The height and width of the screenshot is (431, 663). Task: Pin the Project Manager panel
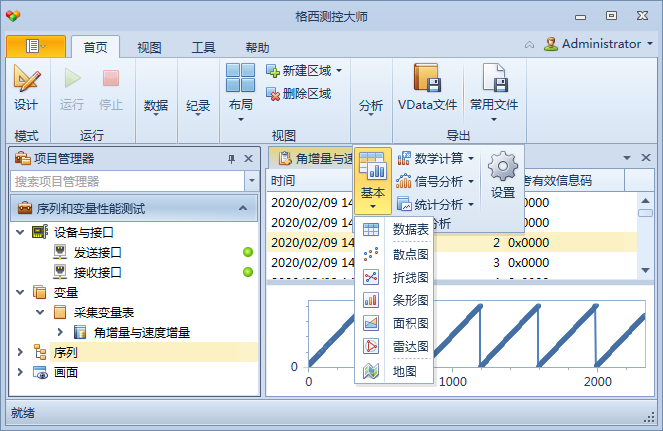coord(231,159)
